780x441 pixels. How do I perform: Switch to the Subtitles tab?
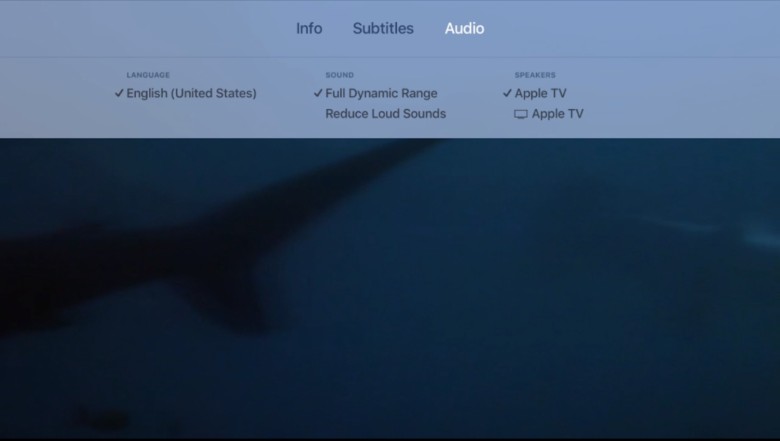383,28
